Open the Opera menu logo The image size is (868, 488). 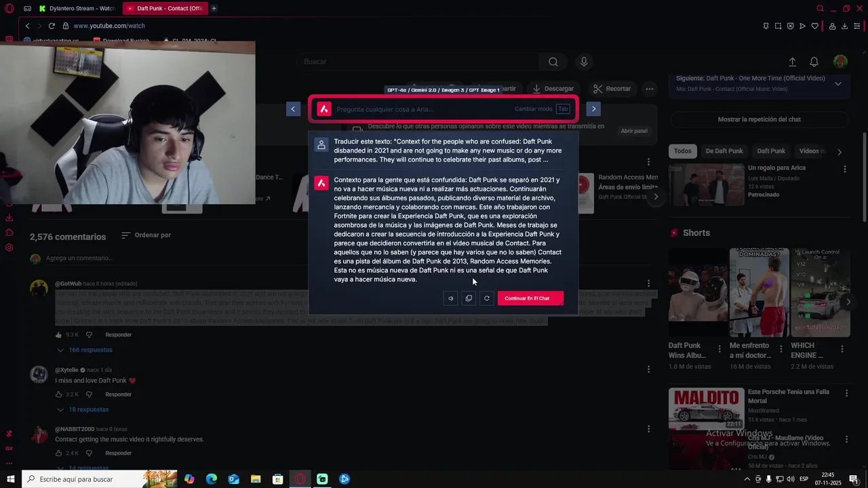coord(9,8)
